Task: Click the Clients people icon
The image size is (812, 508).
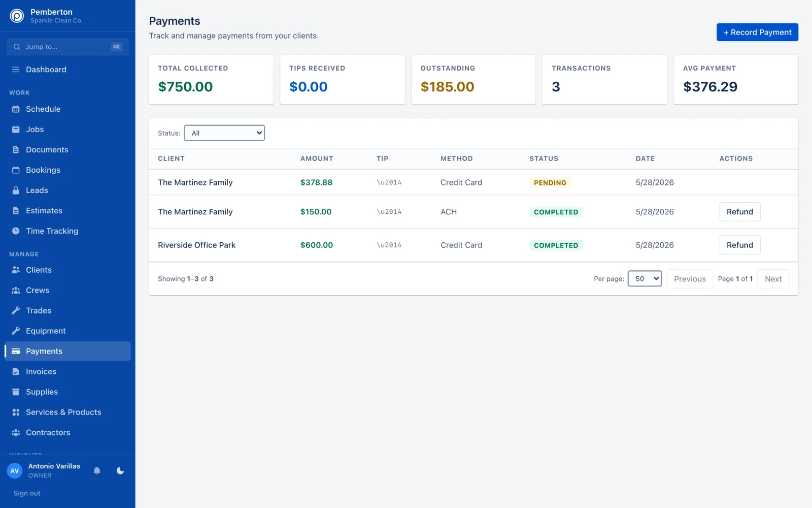Action: [x=16, y=270]
